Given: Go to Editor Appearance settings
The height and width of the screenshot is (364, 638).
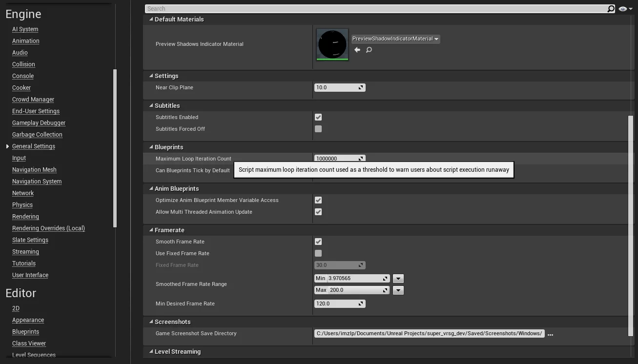Looking at the screenshot, I should click(x=28, y=320).
